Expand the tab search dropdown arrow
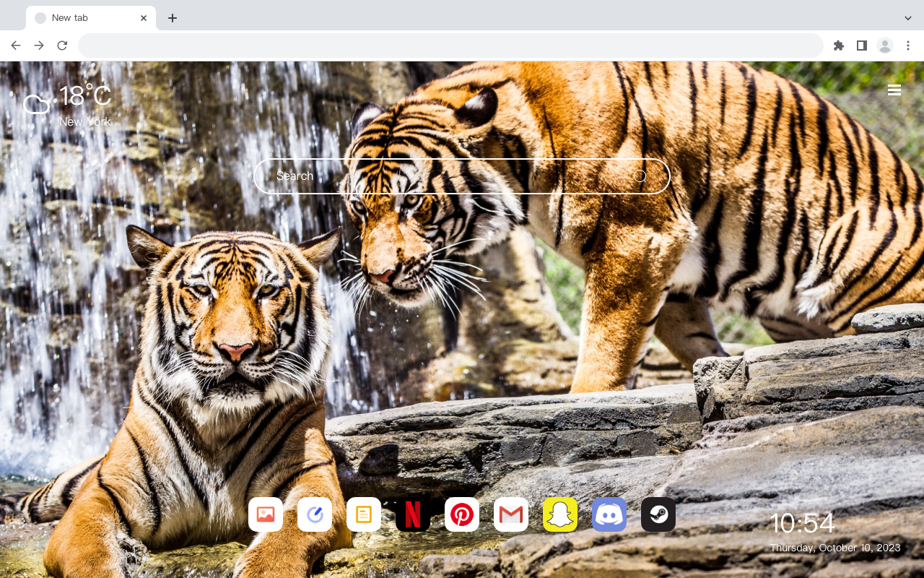This screenshot has width=924, height=578. tap(908, 18)
